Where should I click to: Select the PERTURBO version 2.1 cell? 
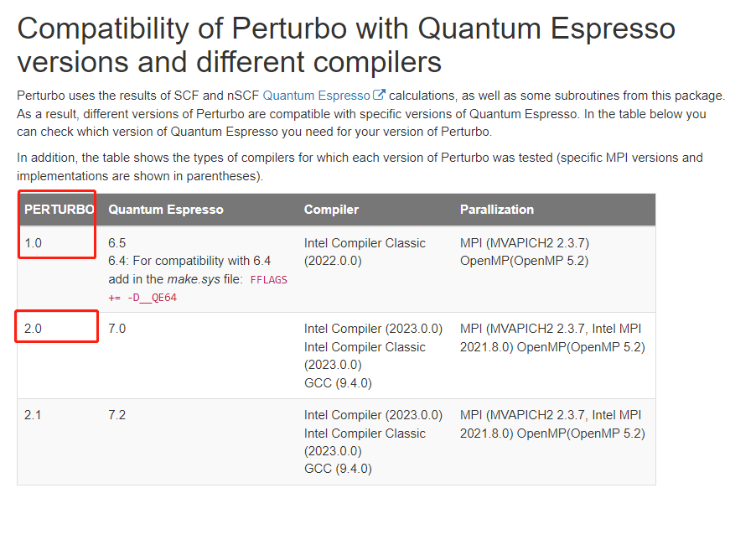(x=33, y=415)
